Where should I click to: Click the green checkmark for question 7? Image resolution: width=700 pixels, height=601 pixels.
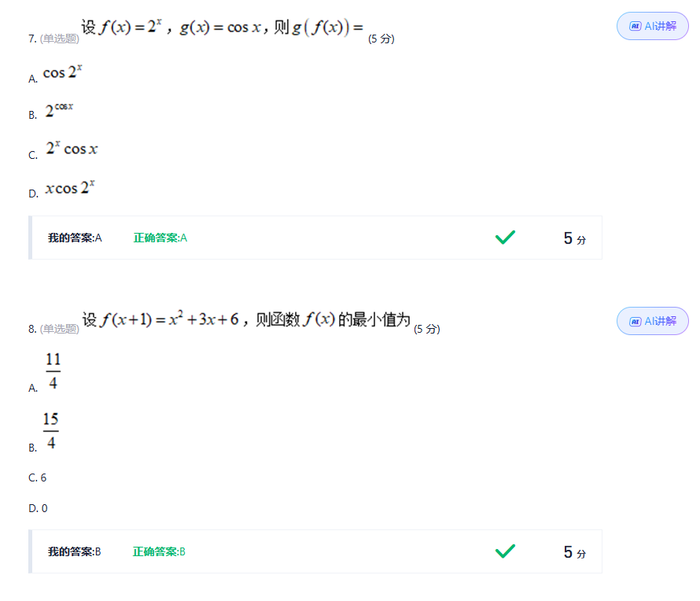pos(505,237)
